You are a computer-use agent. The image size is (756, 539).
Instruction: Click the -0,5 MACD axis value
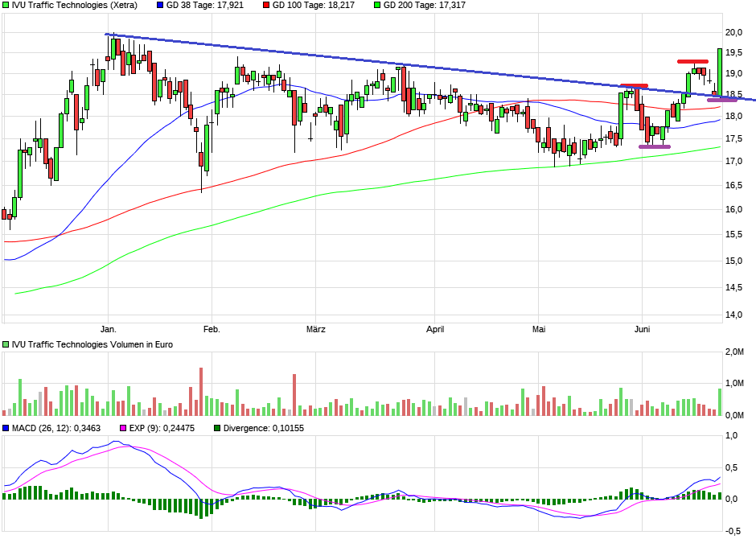coord(733,531)
